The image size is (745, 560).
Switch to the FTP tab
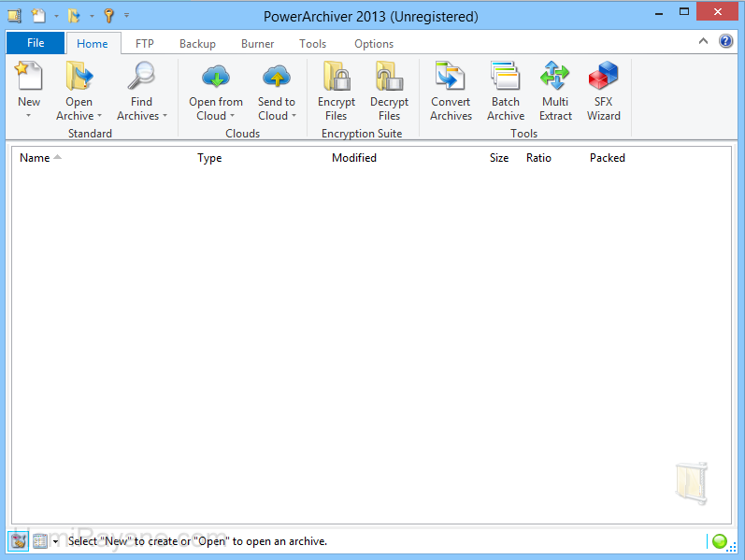(145, 44)
